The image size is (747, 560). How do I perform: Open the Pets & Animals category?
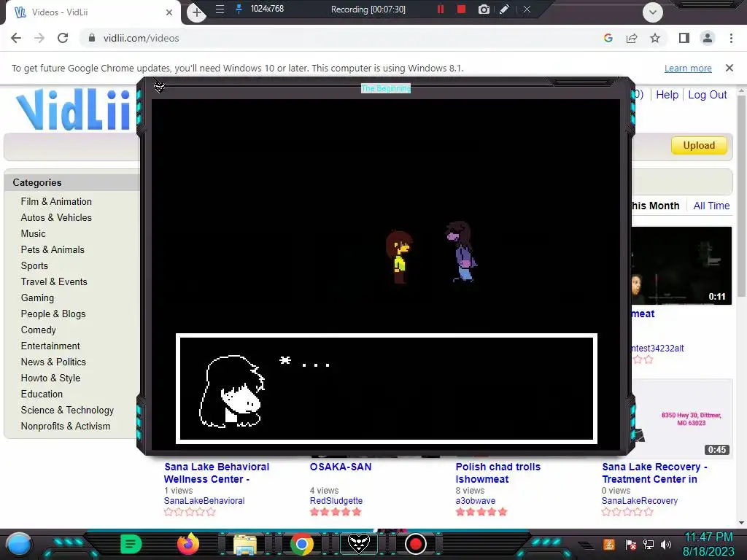(53, 250)
